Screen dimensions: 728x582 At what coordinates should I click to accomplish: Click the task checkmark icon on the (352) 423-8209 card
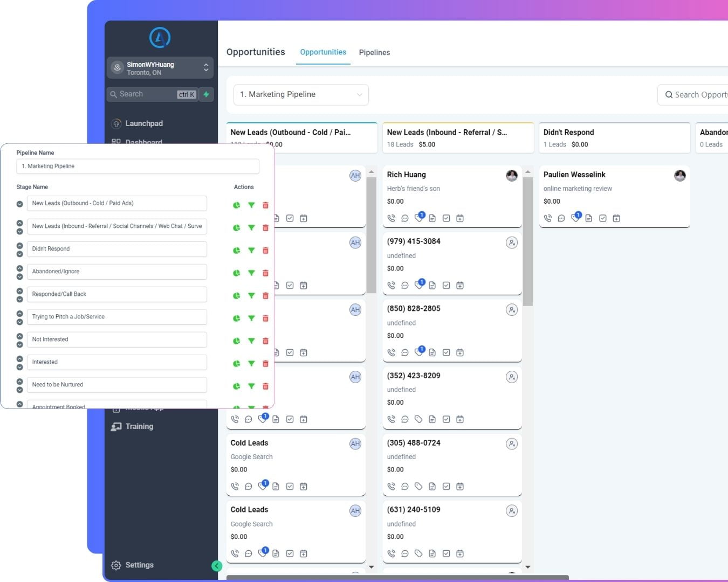pyautogui.click(x=446, y=419)
